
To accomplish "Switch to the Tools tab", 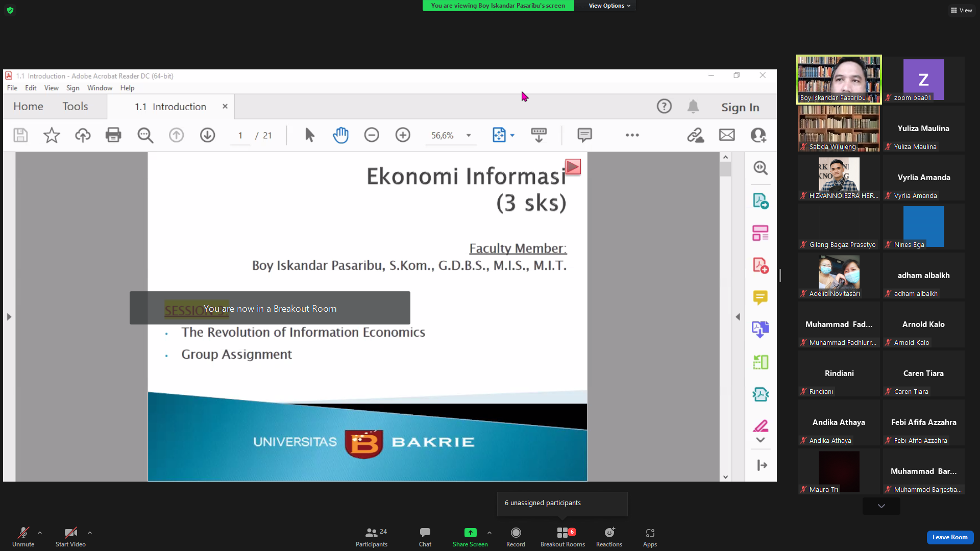I will pos(75,106).
